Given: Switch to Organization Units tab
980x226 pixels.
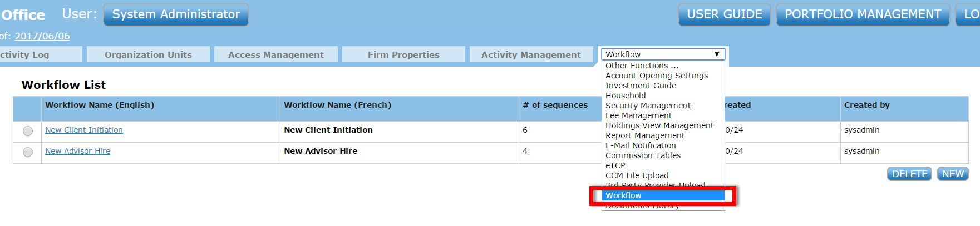Looking at the screenshot, I should coord(148,54).
